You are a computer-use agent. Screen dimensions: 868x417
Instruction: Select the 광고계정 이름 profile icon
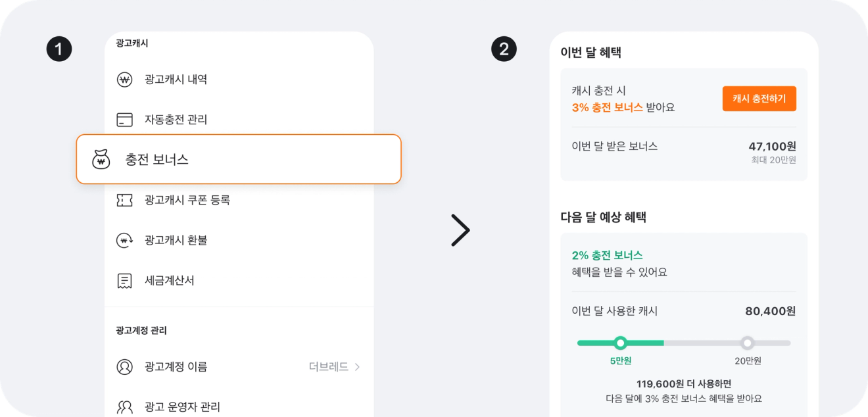(x=125, y=367)
